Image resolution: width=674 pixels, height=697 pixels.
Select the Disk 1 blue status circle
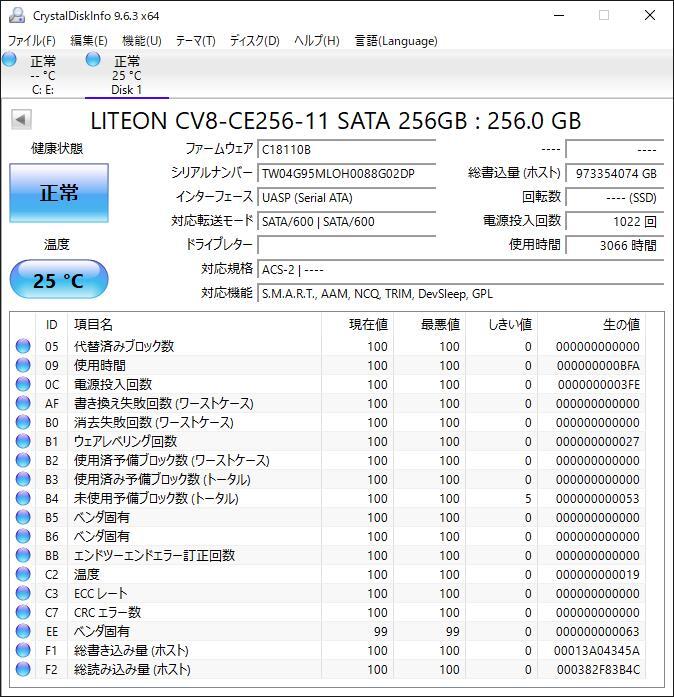(x=93, y=60)
